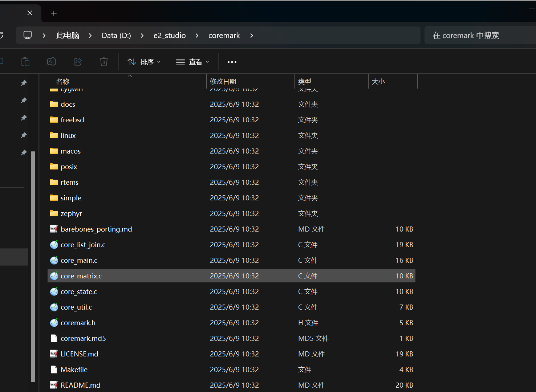
Task: Select core_state.c file
Action: 79,291
